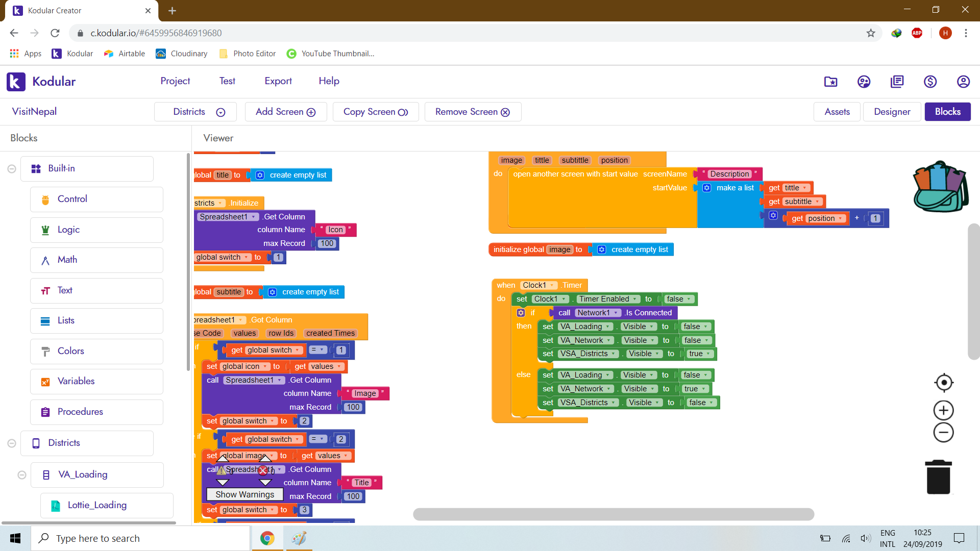This screenshot has height=551, width=980.
Task: Open the starred folder icon in header
Action: (x=830, y=82)
